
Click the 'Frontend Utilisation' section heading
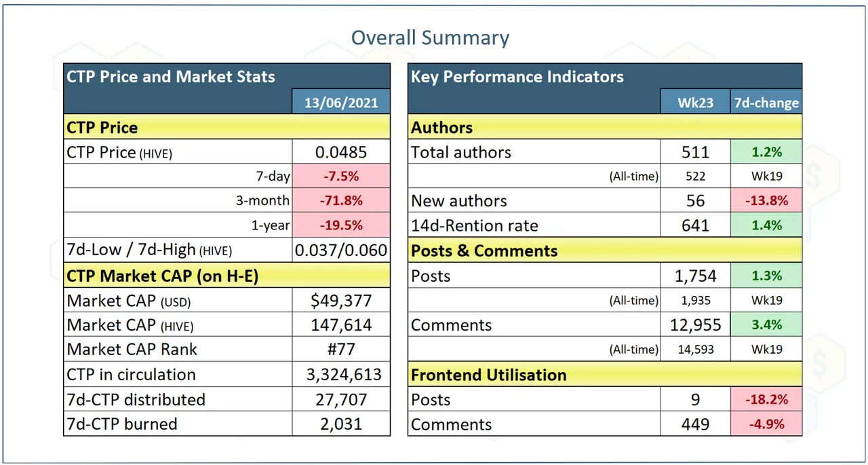click(x=488, y=375)
